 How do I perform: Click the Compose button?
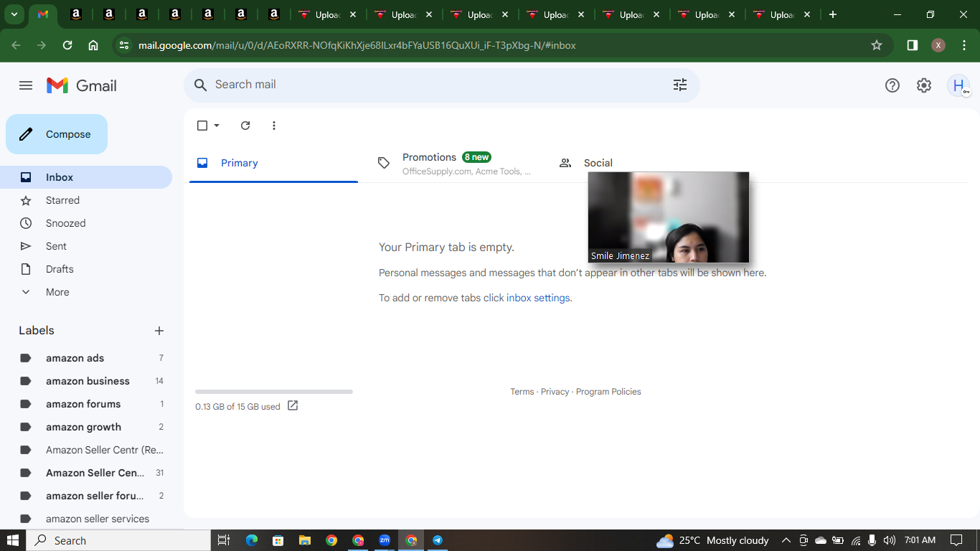point(57,134)
